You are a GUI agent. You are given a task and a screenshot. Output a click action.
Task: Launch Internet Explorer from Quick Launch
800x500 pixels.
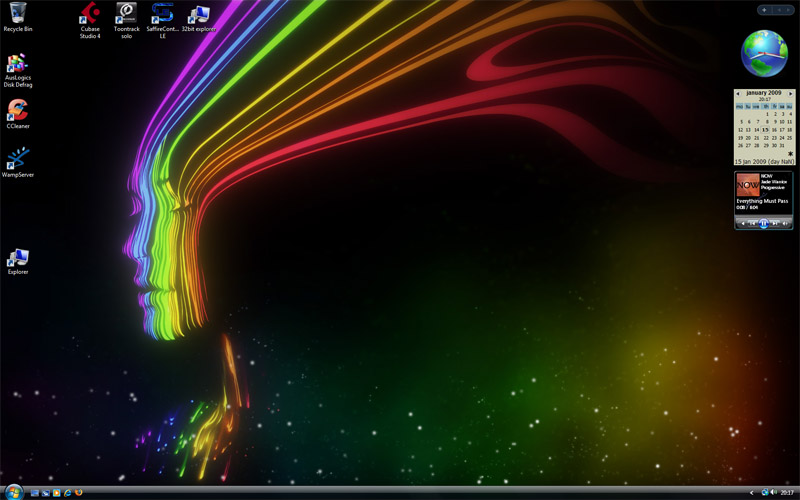(x=67, y=493)
